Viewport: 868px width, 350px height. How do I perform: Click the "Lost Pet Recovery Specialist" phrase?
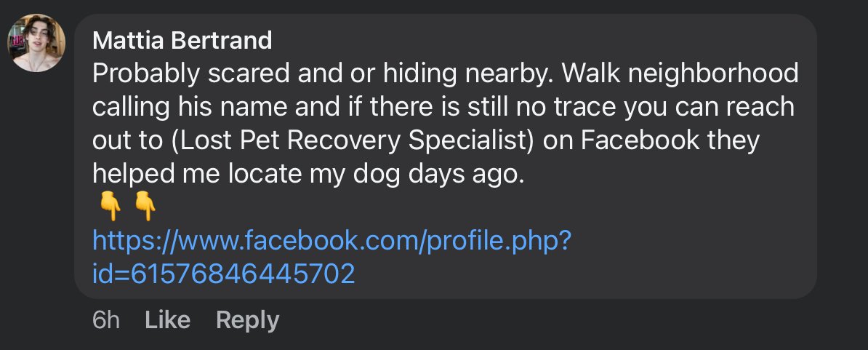coord(354,140)
